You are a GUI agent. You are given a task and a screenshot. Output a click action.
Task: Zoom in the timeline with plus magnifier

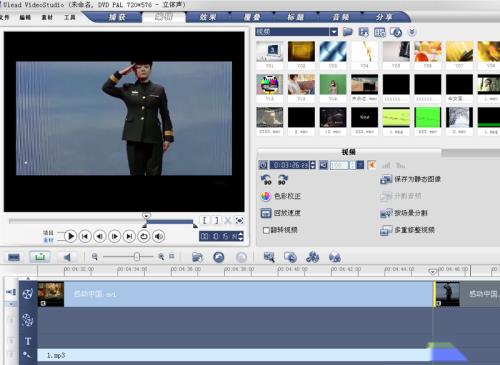click(x=161, y=256)
